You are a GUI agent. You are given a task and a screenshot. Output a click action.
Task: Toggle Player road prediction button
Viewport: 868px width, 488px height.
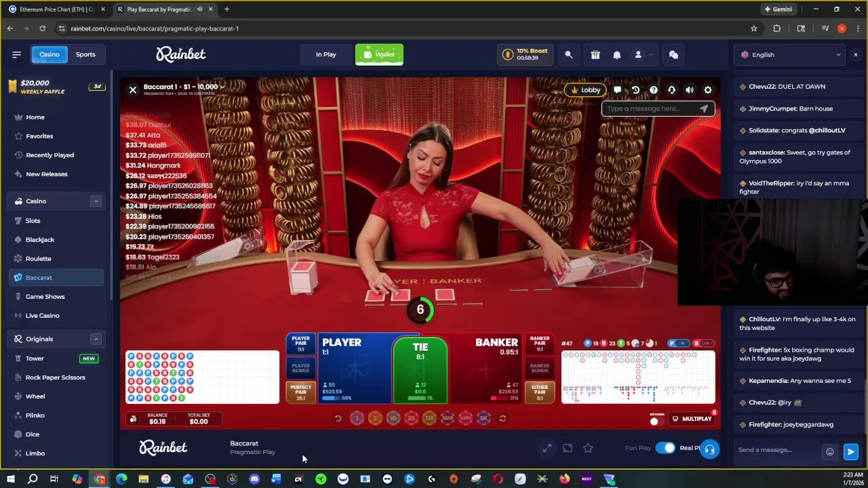pos(680,344)
